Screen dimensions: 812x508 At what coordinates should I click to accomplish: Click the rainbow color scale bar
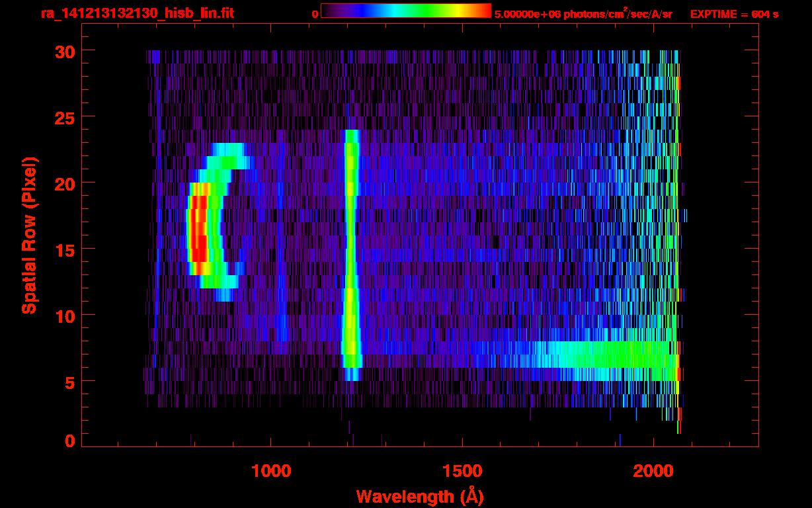(406, 11)
